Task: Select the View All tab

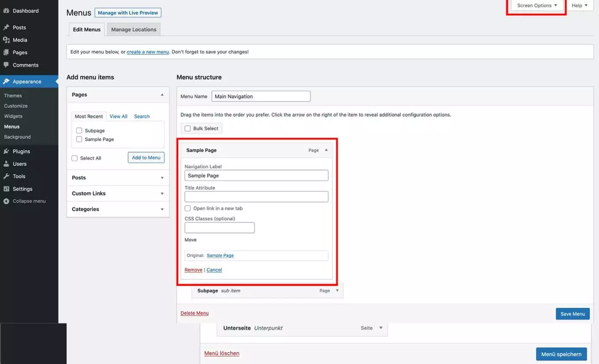Action: pos(118,116)
